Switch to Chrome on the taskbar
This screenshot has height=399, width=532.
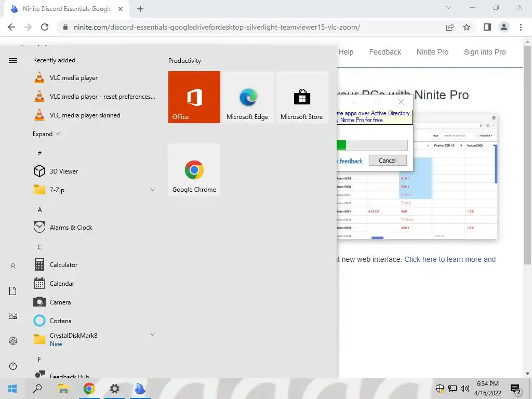(89, 389)
